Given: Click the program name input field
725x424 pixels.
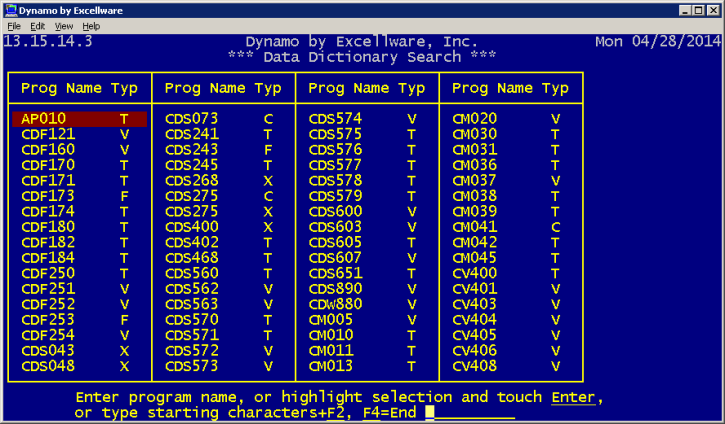Looking at the screenshot, I should click(x=470, y=413).
